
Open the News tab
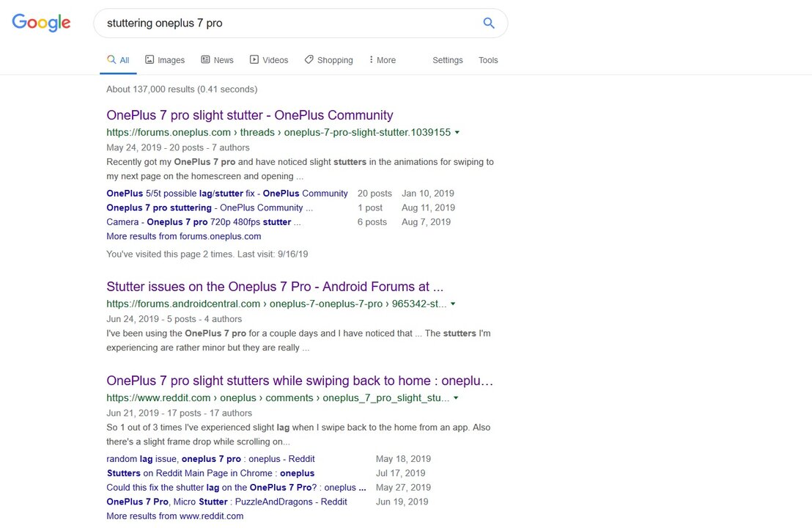click(217, 60)
